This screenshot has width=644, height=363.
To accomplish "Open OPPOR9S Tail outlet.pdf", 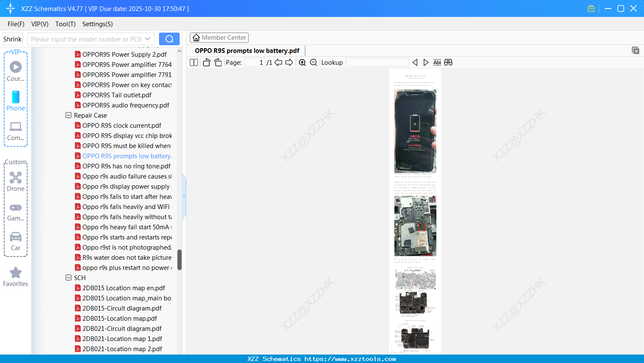I will point(113,95).
